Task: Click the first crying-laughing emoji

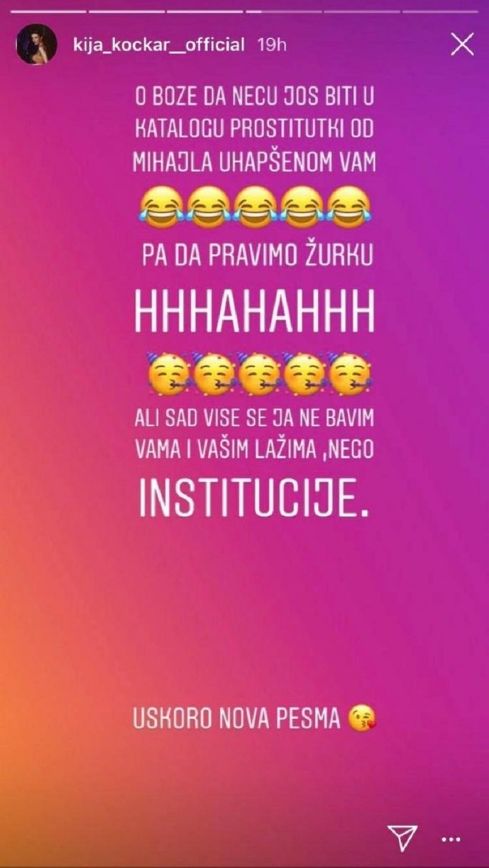Action: click(160, 206)
